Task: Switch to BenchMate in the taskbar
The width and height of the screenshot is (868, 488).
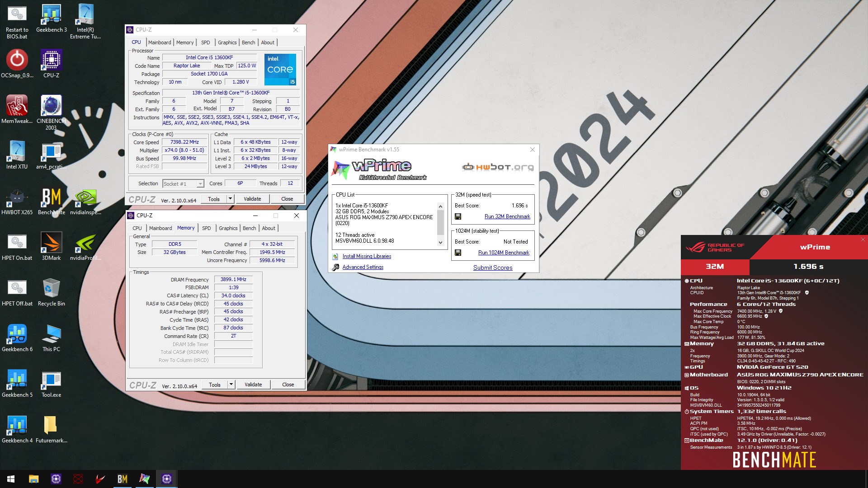Action: (122, 479)
